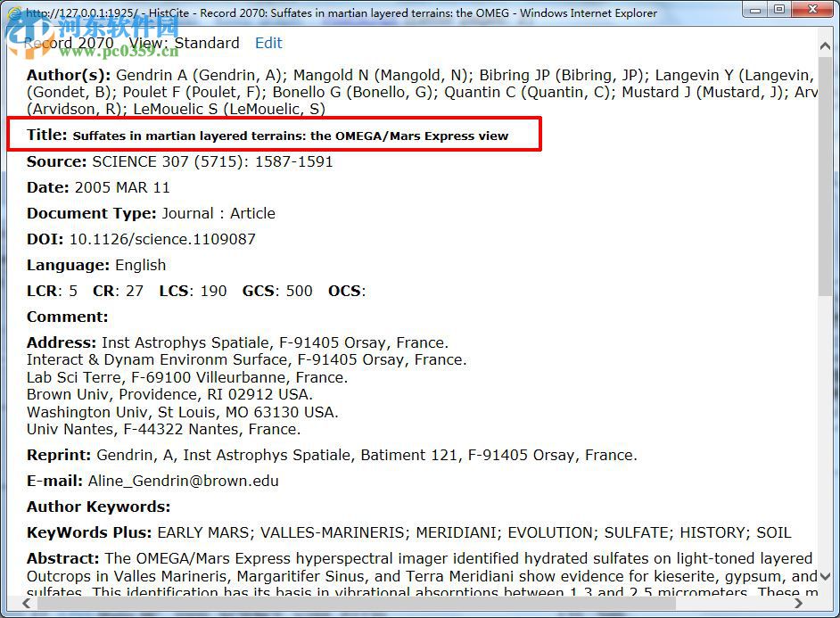Click the 'Reprint:' label

point(59,455)
